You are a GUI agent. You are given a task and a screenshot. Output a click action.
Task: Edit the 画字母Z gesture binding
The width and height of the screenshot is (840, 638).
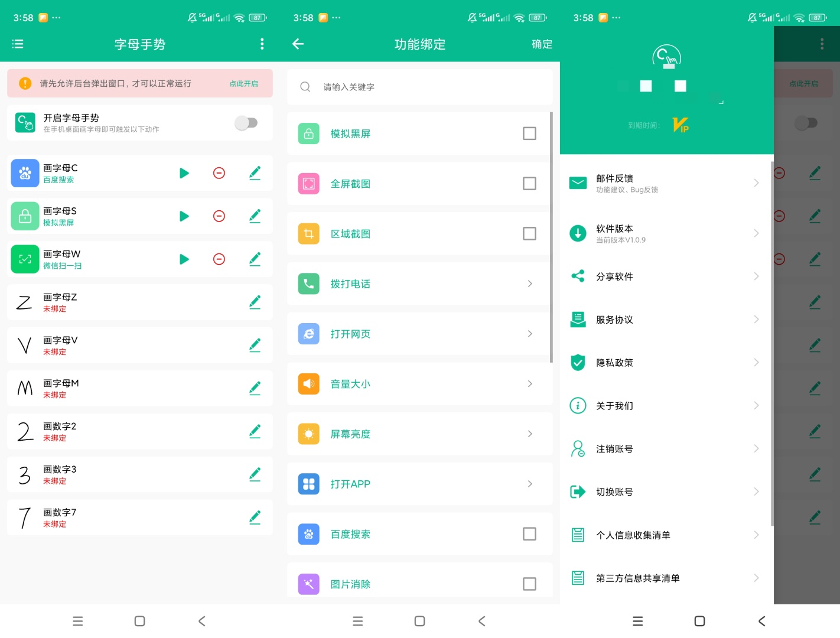[x=255, y=302]
